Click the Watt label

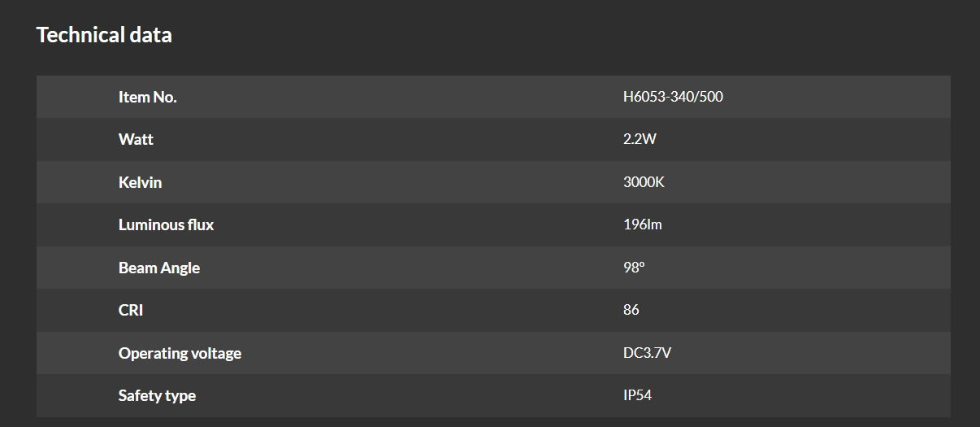coord(136,139)
